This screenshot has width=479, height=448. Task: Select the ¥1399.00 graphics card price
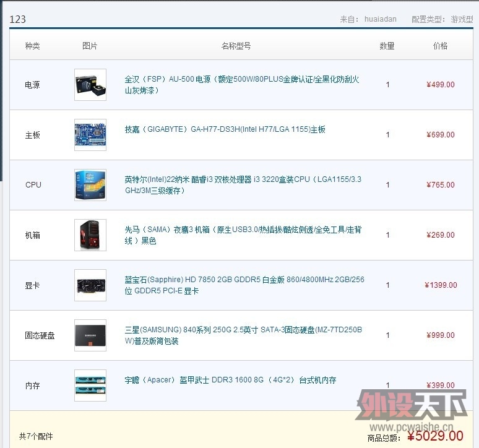441,285
